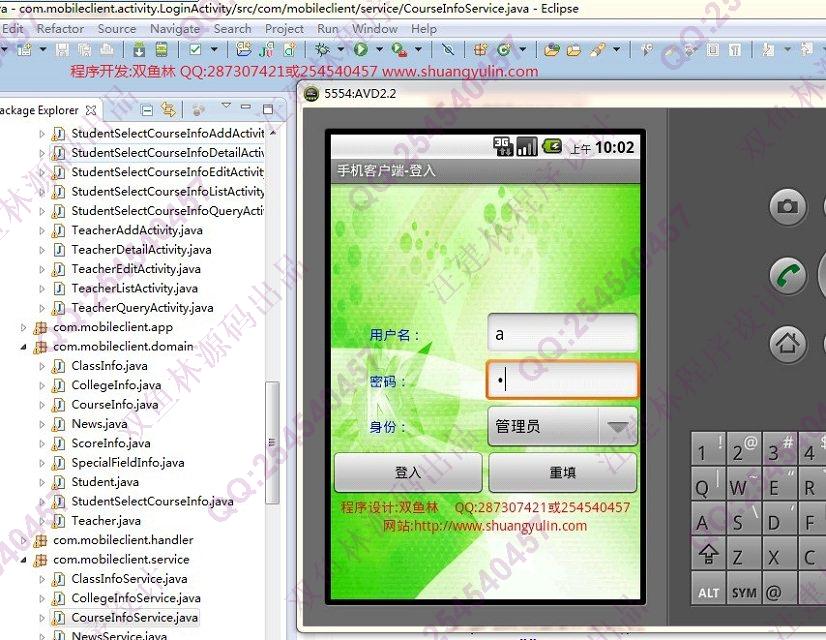Click Collapse All in Package Explorer
The width and height of the screenshot is (826, 640).
[147, 110]
